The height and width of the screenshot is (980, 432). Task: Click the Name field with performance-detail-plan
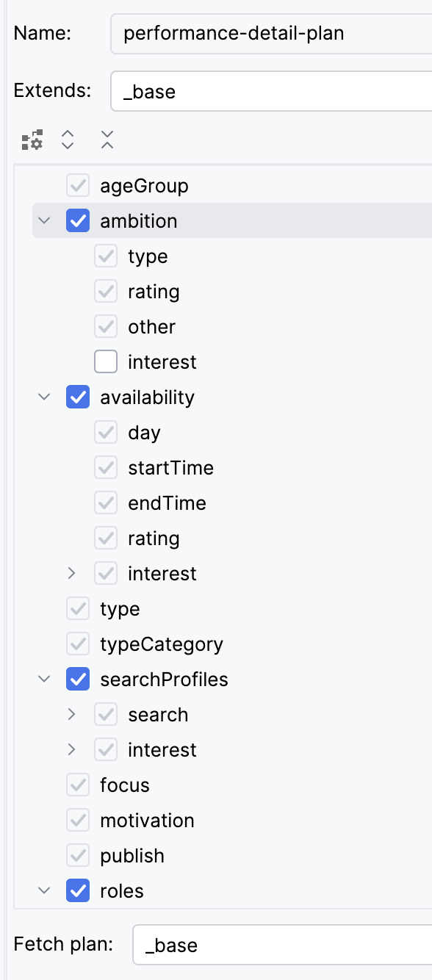[x=271, y=33]
